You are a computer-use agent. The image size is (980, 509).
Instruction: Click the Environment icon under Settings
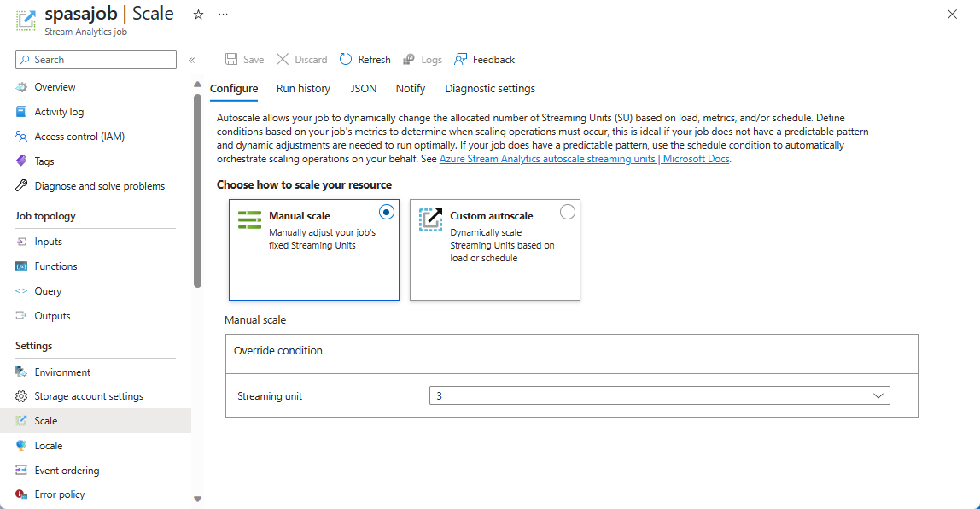tap(21, 372)
